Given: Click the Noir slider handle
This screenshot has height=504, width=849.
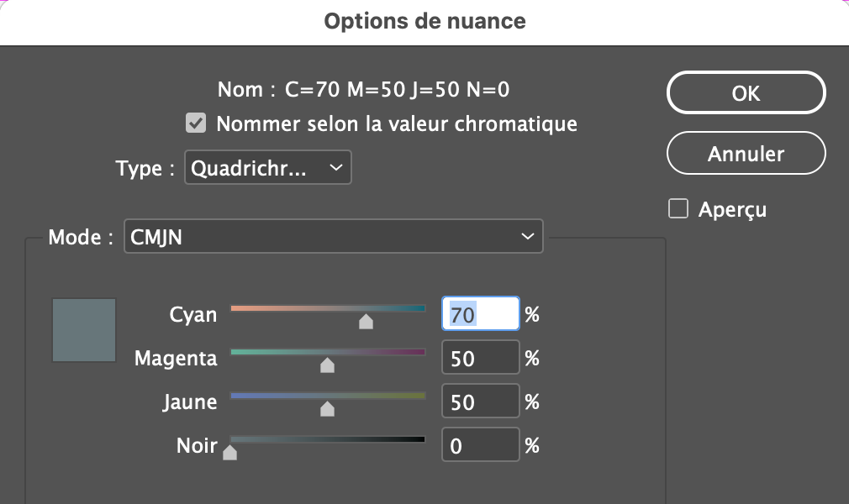Looking at the screenshot, I should tap(230, 454).
